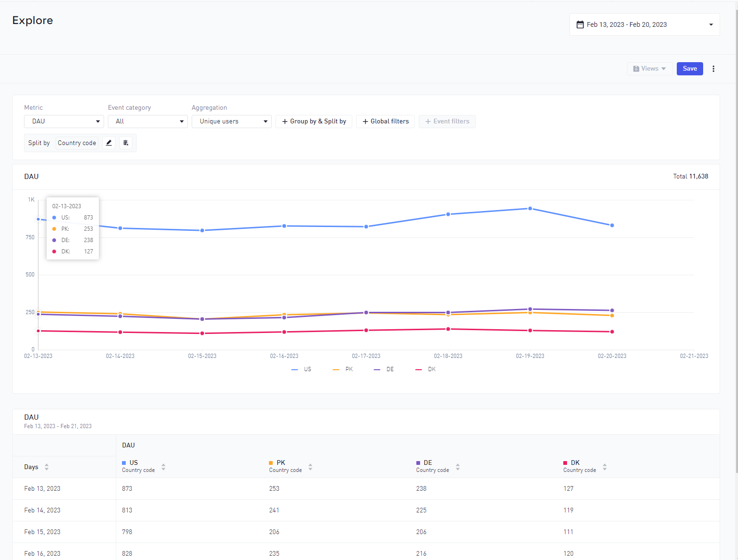Sort the Days column
Viewport: 738px width, 560px height.
click(47, 467)
